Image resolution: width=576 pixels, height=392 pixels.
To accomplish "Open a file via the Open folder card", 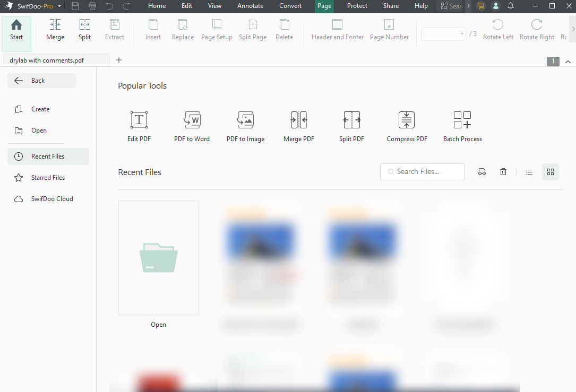I will click(158, 257).
